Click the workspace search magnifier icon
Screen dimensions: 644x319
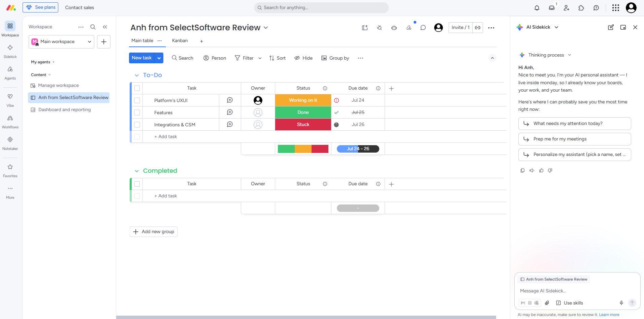point(93,27)
